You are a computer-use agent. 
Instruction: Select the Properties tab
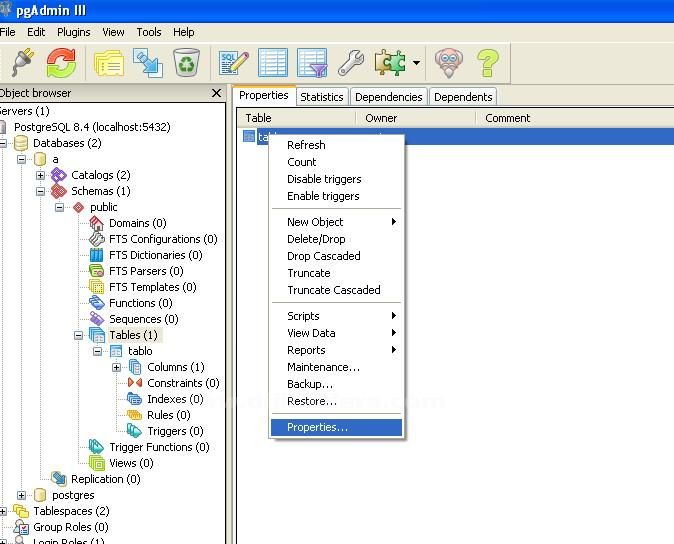(x=263, y=95)
